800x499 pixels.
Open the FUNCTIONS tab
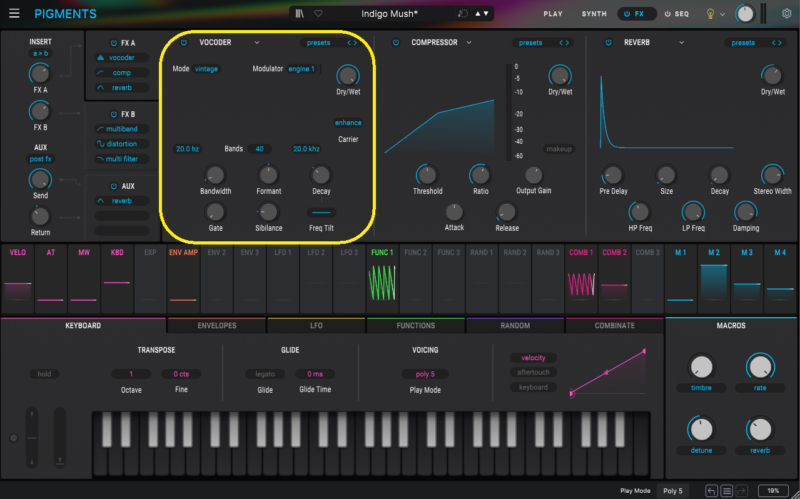click(416, 326)
